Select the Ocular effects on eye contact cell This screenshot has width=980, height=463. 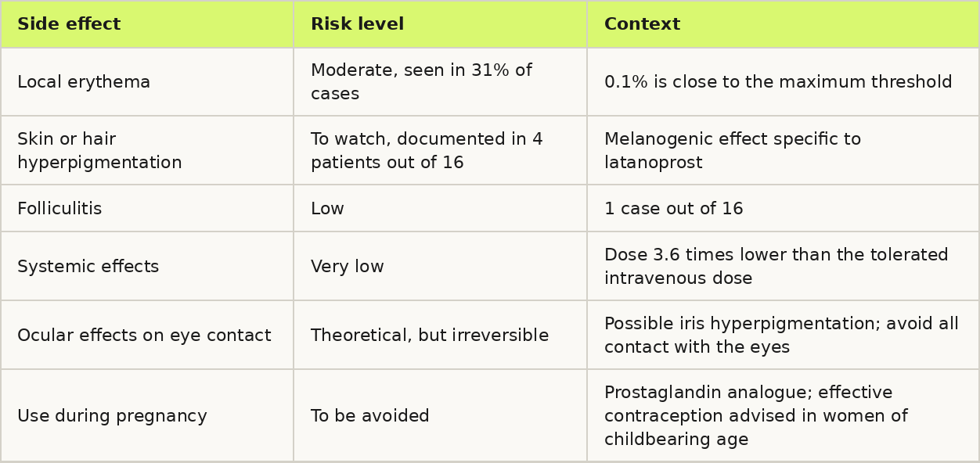pyautogui.click(x=147, y=335)
